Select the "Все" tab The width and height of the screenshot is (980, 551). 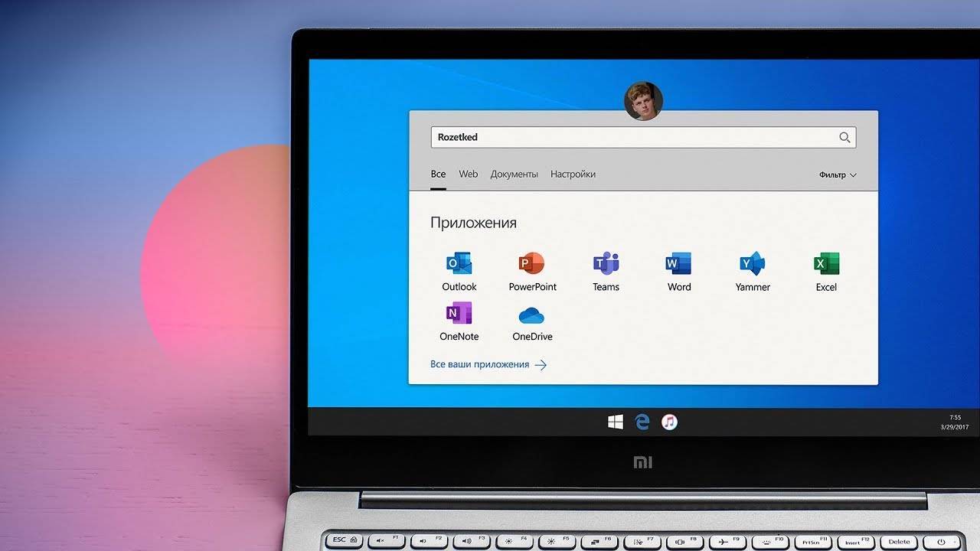pyautogui.click(x=438, y=174)
